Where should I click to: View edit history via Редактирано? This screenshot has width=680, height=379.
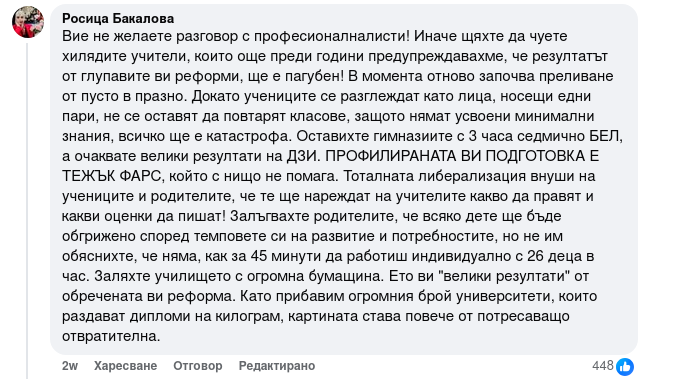(x=277, y=366)
